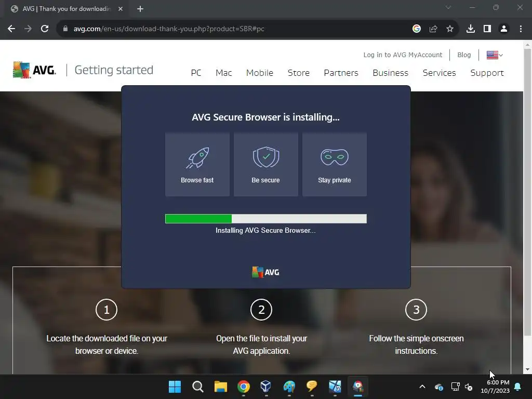
Task: Open the notifications bell
Action: click(518, 387)
